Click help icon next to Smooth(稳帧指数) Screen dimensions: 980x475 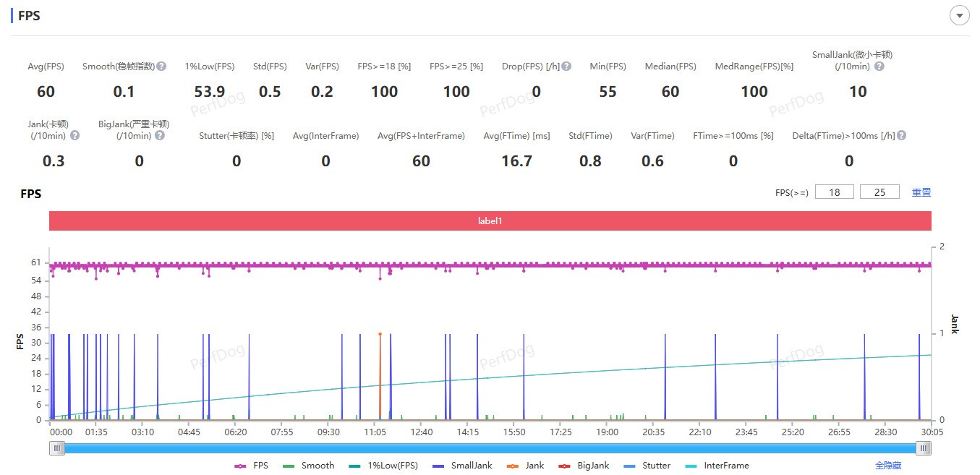tap(162, 67)
